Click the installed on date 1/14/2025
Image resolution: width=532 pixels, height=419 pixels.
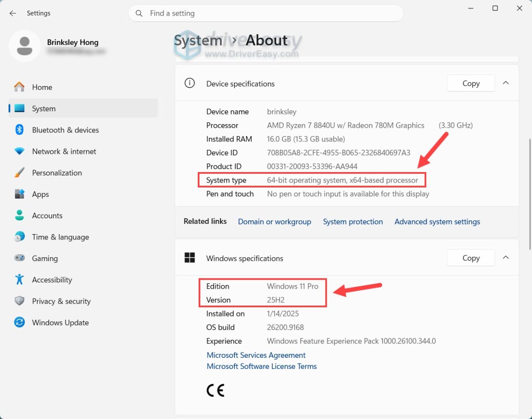click(283, 314)
